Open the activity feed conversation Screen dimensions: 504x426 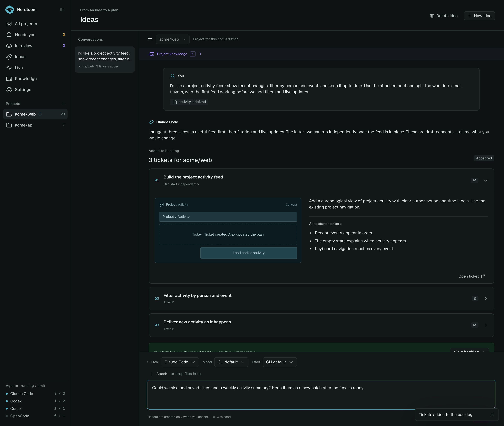tap(105, 59)
